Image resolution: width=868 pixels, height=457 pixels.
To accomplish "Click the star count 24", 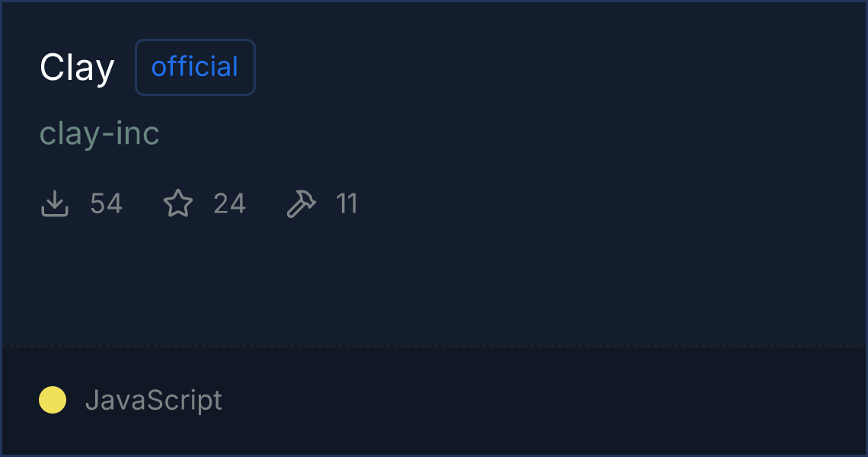I will click(x=229, y=204).
